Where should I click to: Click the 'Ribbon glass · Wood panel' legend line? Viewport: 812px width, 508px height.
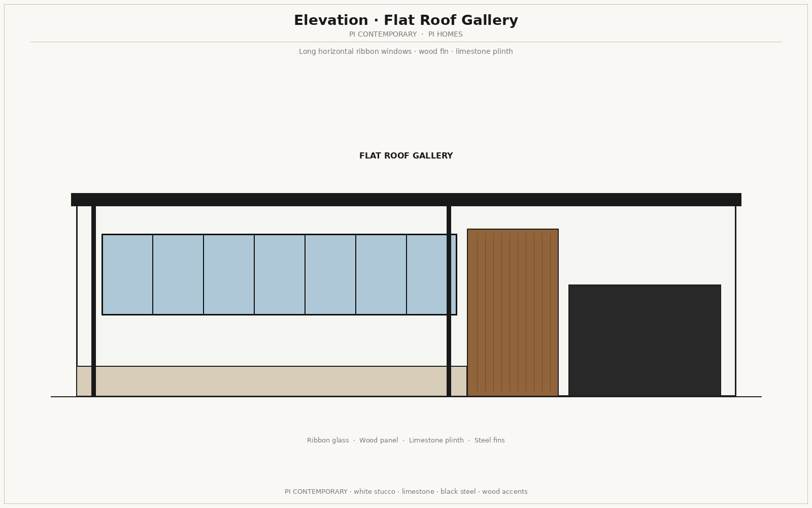coord(406,440)
